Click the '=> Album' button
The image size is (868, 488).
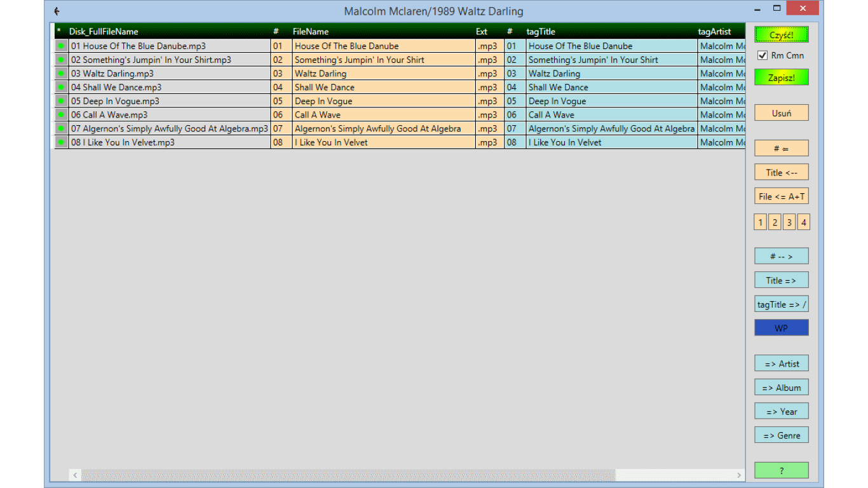pos(782,388)
